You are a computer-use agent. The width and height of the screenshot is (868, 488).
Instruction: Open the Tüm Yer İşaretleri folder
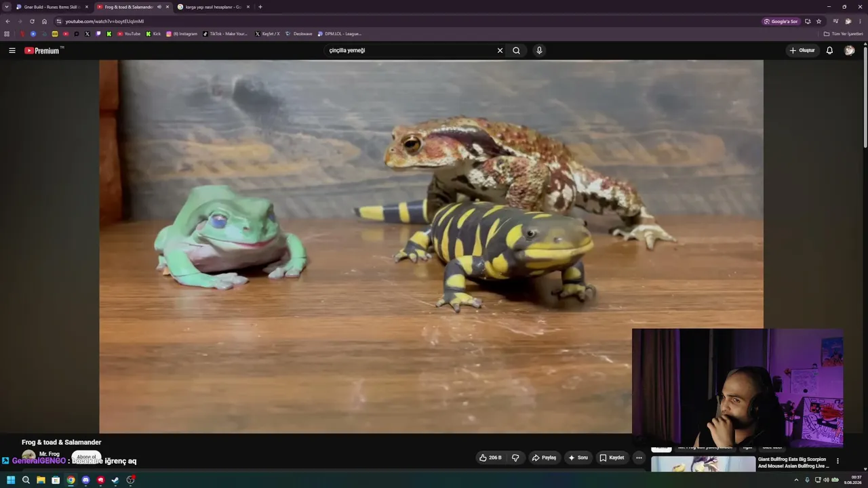coord(843,33)
